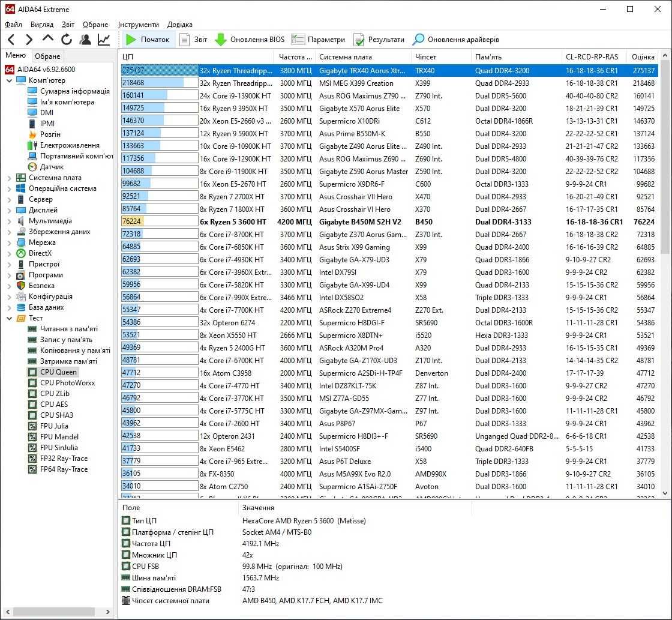Viewport: 672px width, 620px height.
Task: Click the DirectX Xbox icon
Action: pyautogui.click(x=20, y=253)
